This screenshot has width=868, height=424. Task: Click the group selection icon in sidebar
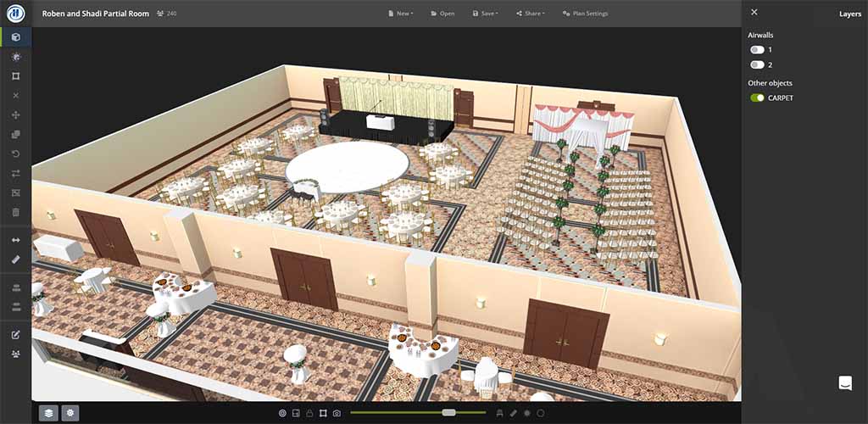coord(15,192)
